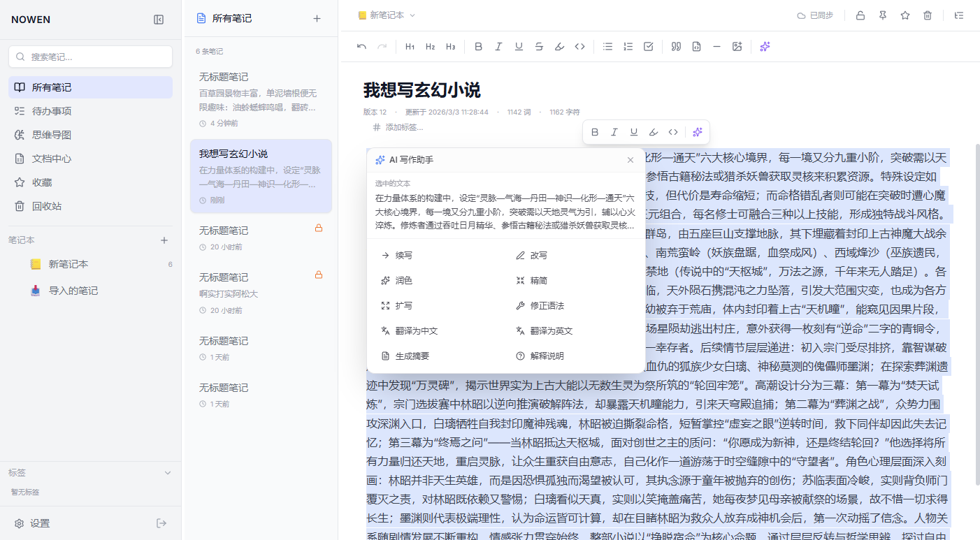Insert a task checklist from the toolbar
Image resolution: width=980 pixels, height=540 pixels.
[x=648, y=47]
